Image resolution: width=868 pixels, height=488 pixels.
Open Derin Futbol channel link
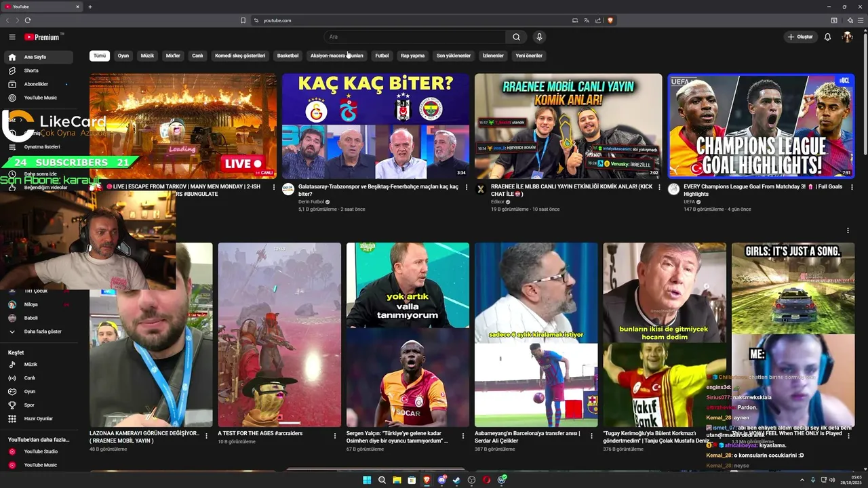click(x=311, y=202)
